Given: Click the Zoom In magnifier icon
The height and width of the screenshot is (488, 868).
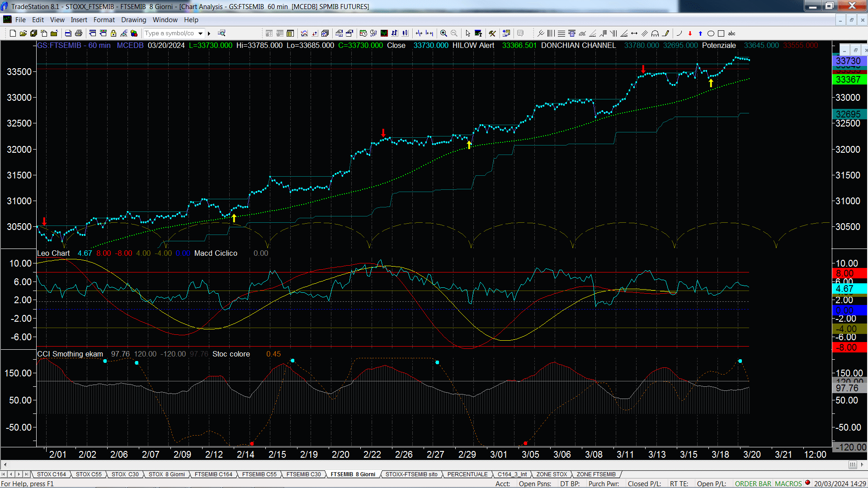Looking at the screenshot, I should tap(443, 33).
